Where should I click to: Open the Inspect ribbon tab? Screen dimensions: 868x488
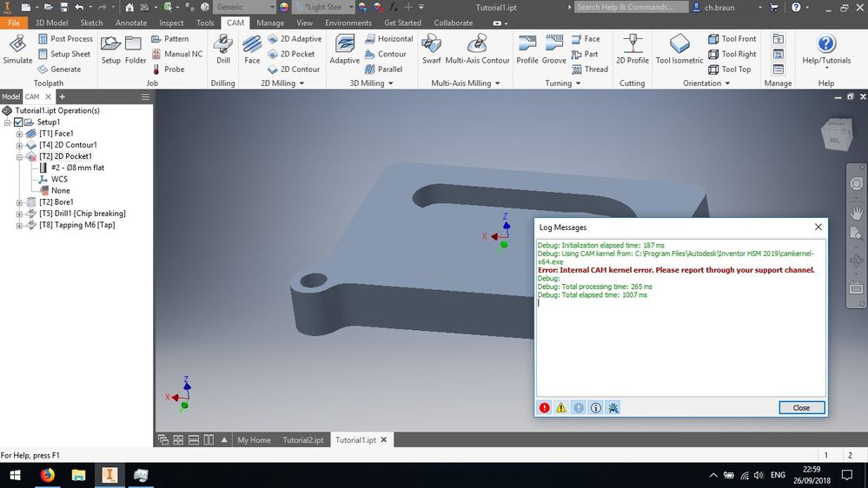(x=171, y=23)
